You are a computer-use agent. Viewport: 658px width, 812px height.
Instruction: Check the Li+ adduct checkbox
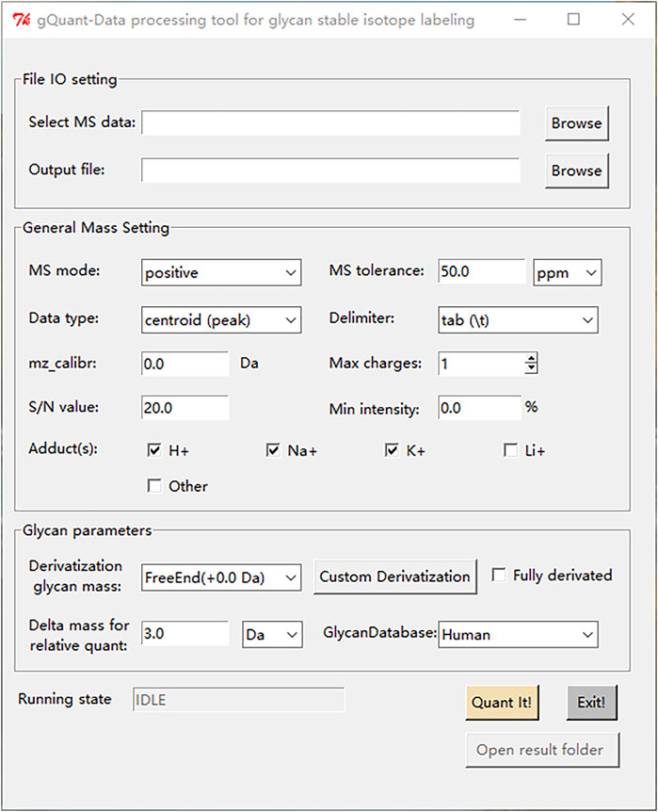[510, 449]
